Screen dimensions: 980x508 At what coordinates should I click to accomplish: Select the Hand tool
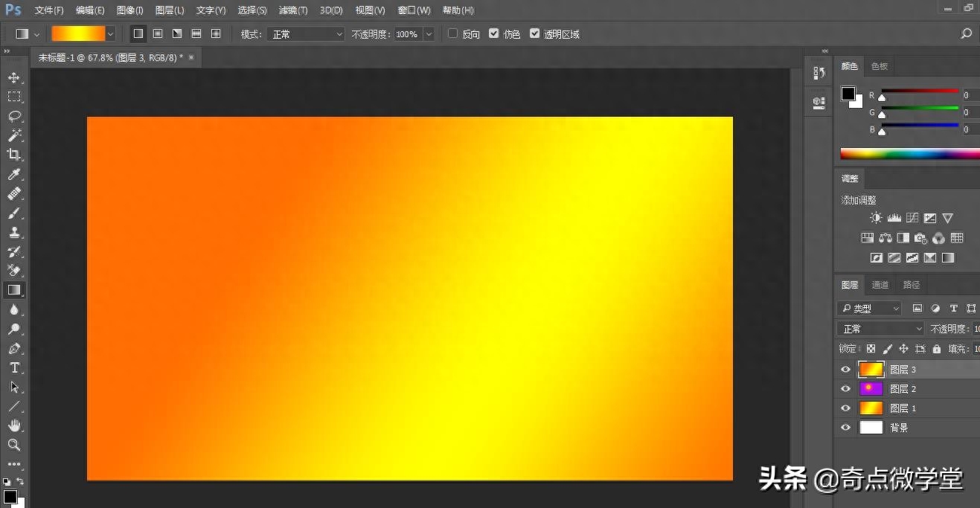point(14,425)
